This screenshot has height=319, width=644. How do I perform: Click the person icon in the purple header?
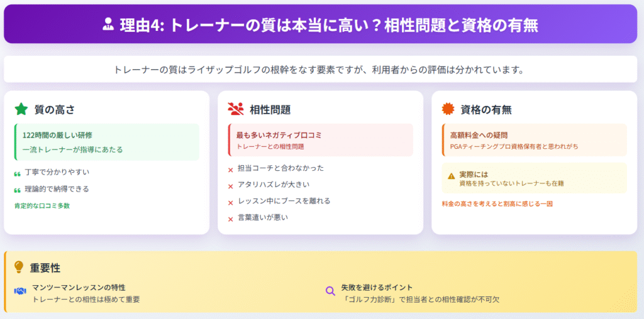point(108,24)
